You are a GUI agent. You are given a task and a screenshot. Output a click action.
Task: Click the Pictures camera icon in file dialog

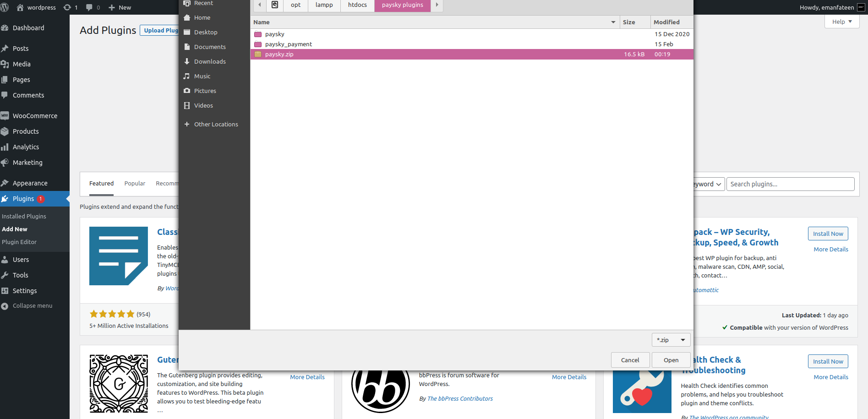pos(187,91)
